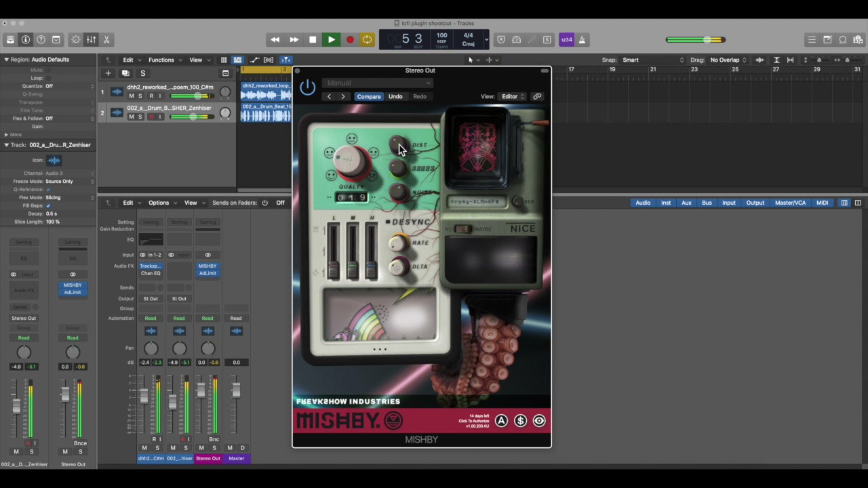Toggle the blue catch playhead button
Viewport: 868px width, 488px height.
[x=285, y=60]
